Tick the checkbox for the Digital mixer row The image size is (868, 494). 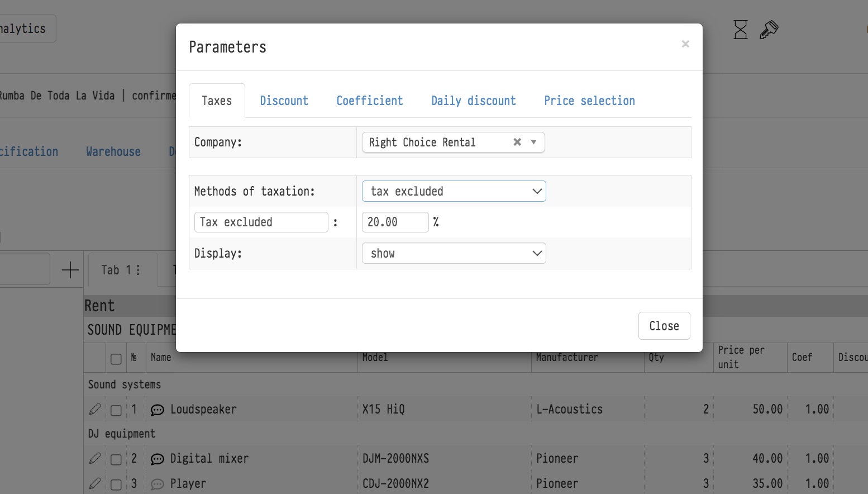(116, 459)
